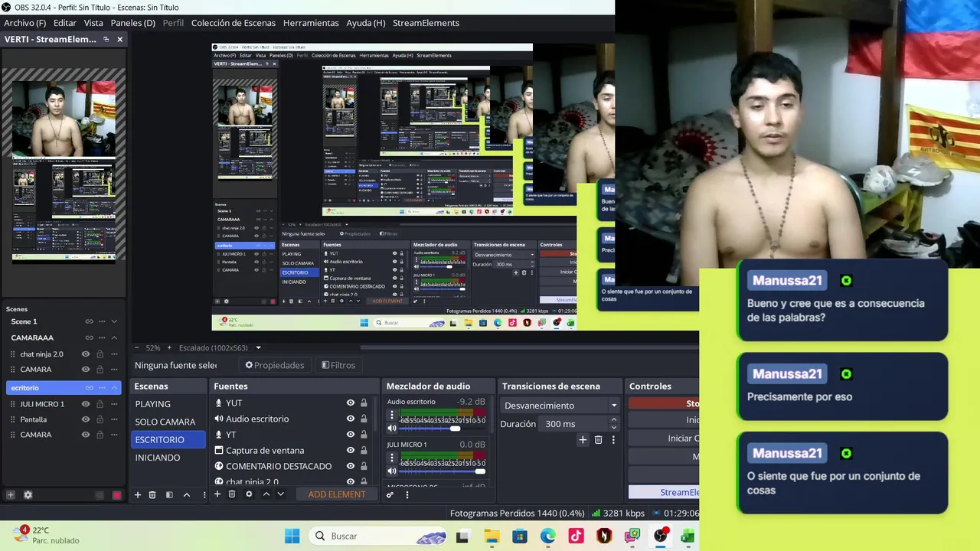
Task: Add a scene in Escenas panel
Action: (x=138, y=495)
